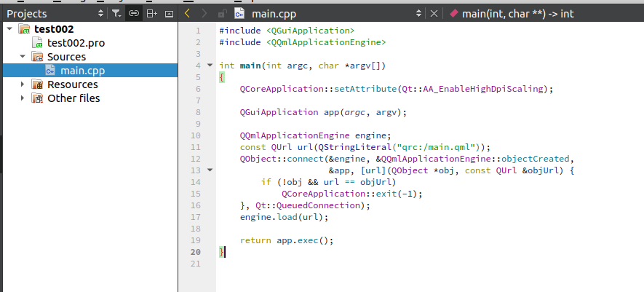644x292 pixels.
Task: Click QGuiApplication in the first include
Action: (x=310, y=31)
